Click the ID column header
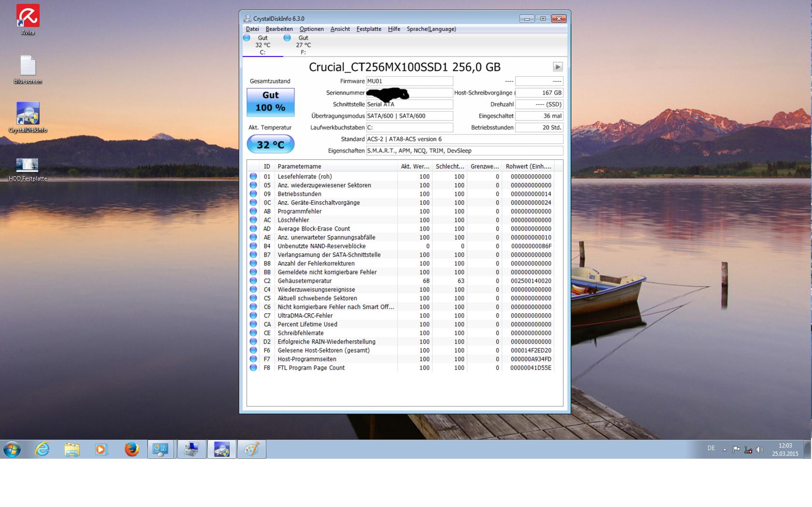Screen dimensions: 812x507 point(266,166)
